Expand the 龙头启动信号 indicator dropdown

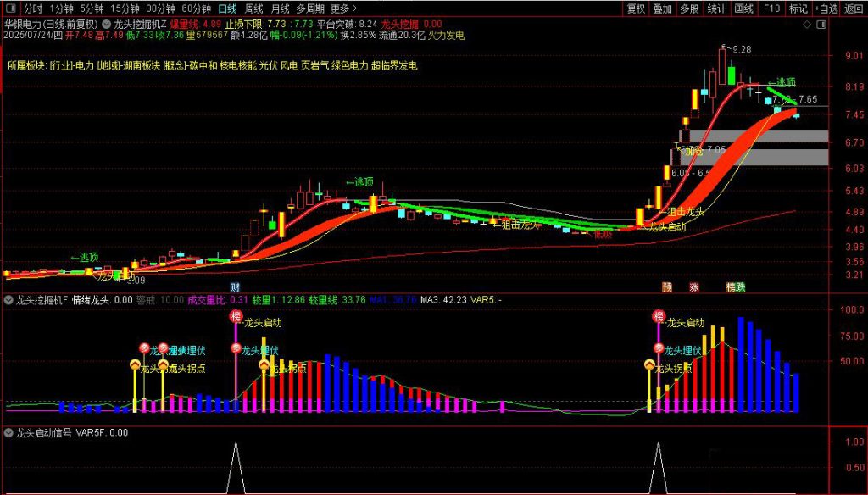coord(8,432)
